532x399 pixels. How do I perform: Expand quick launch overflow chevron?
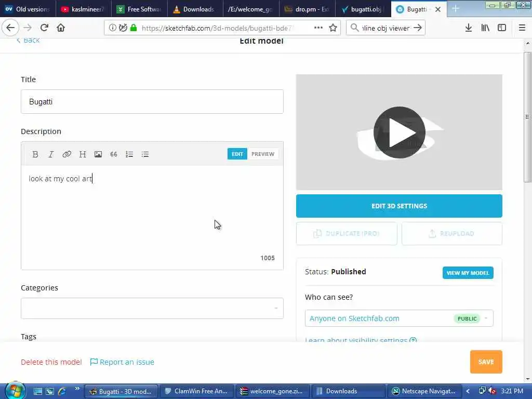77,389
